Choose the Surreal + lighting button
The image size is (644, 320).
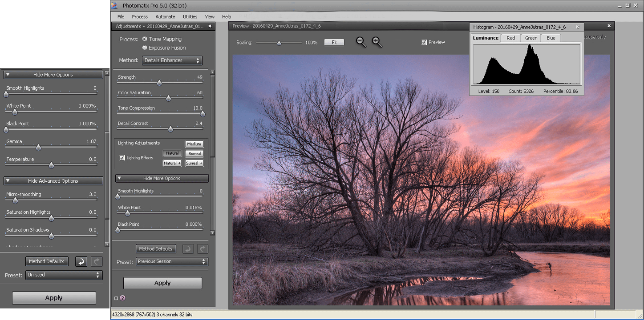tap(194, 163)
